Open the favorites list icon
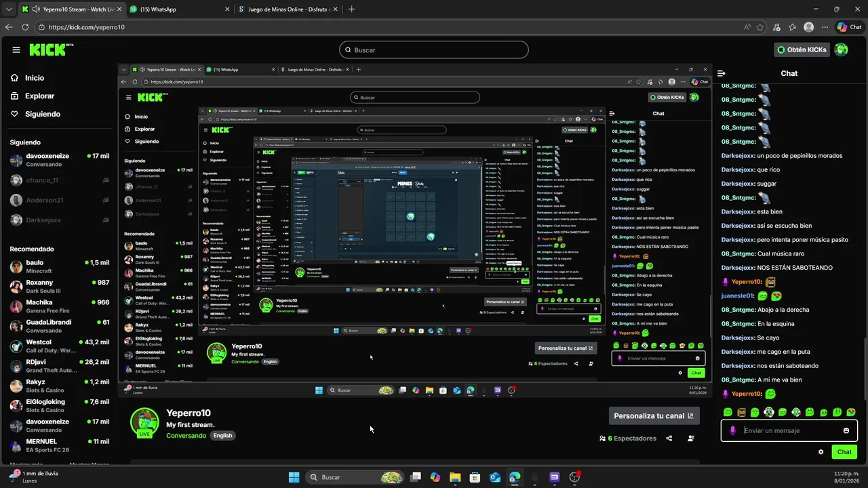 click(793, 27)
